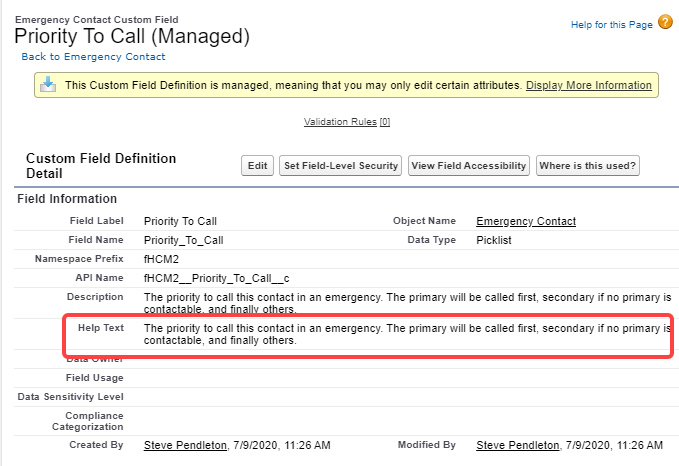The height and width of the screenshot is (466, 679).
Task: Click Display More Information link
Action: 588,86
